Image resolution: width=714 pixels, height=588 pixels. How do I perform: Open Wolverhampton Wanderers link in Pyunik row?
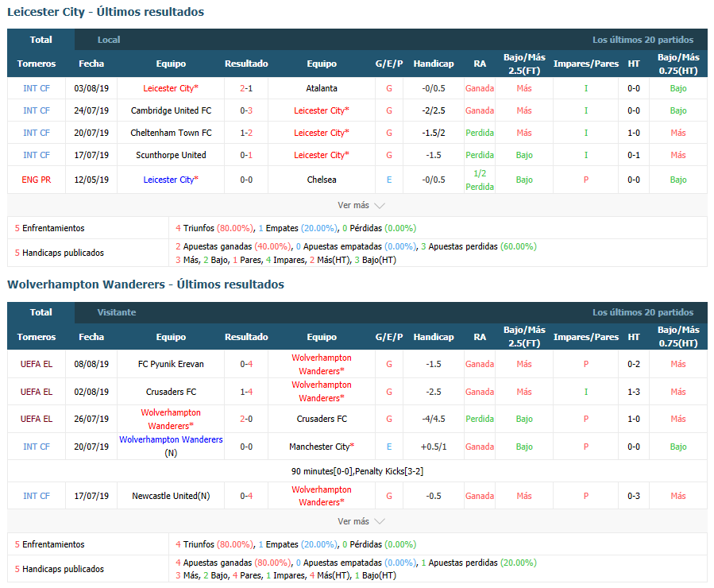click(322, 365)
